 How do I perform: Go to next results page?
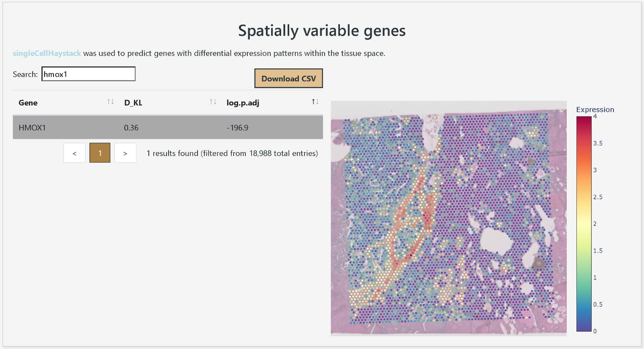click(125, 153)
